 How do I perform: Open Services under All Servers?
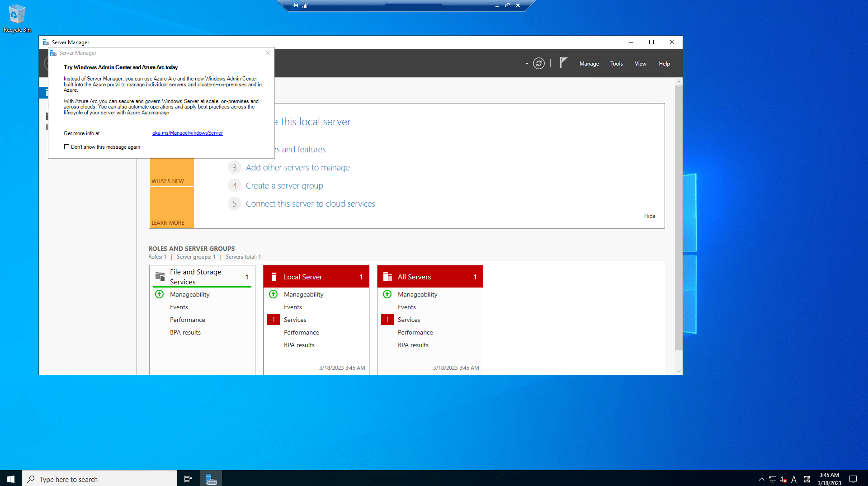[x=409, y=320]
